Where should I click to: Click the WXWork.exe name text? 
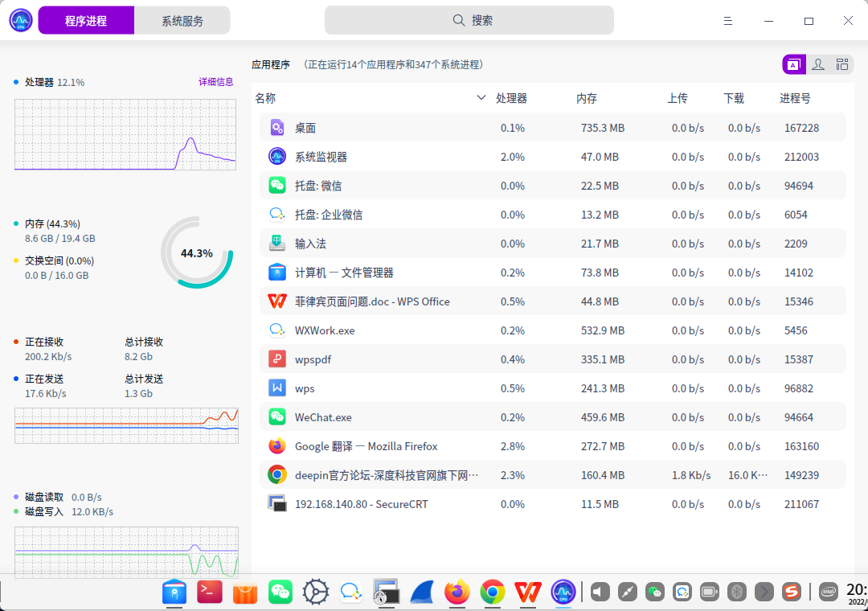pyautogui.click(x=325, y=330)
